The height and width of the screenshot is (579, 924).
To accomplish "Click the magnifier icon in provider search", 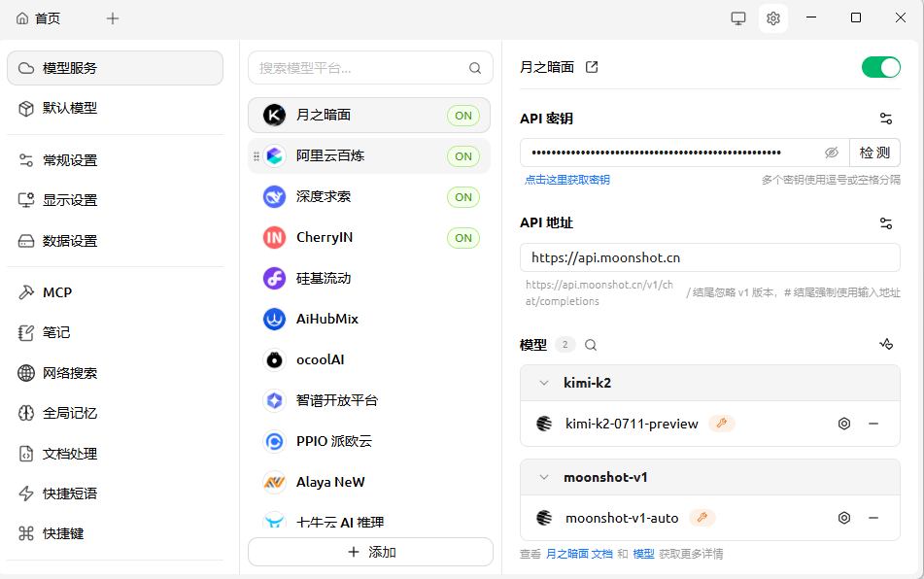I will pyautogui.click(x=475, y=68).
